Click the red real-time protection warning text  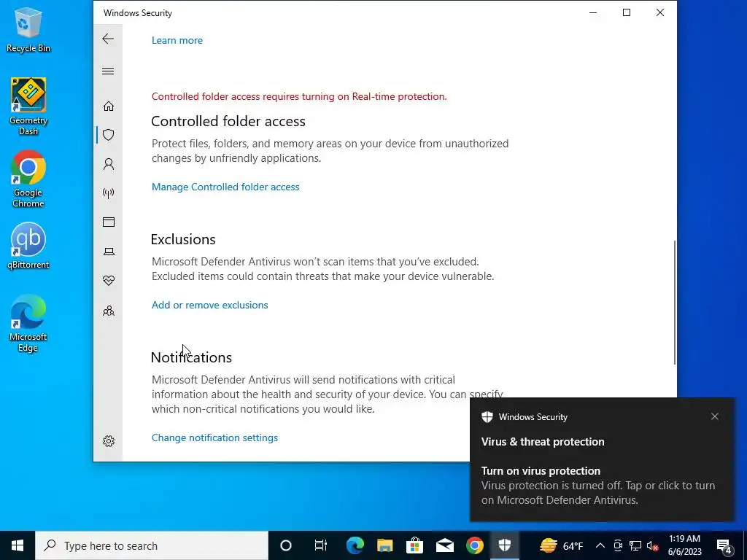(299, 96)
